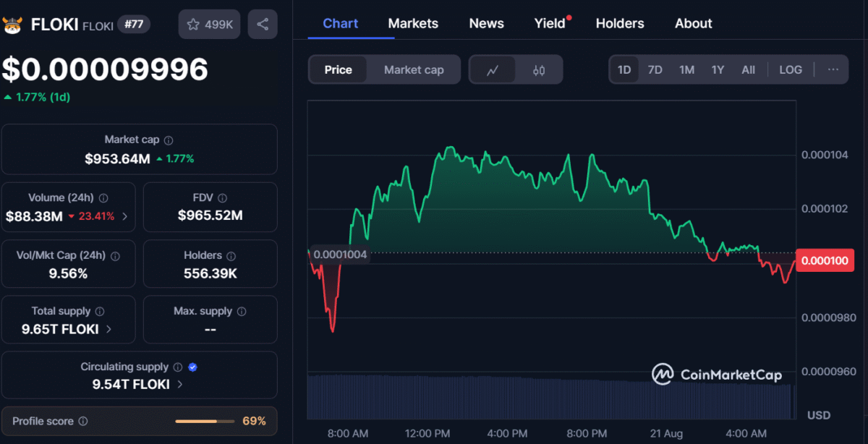Click the 23.41% volume change
Image resolution: width=868 pixels, height=444 pixels.
[x=92, y=216]
